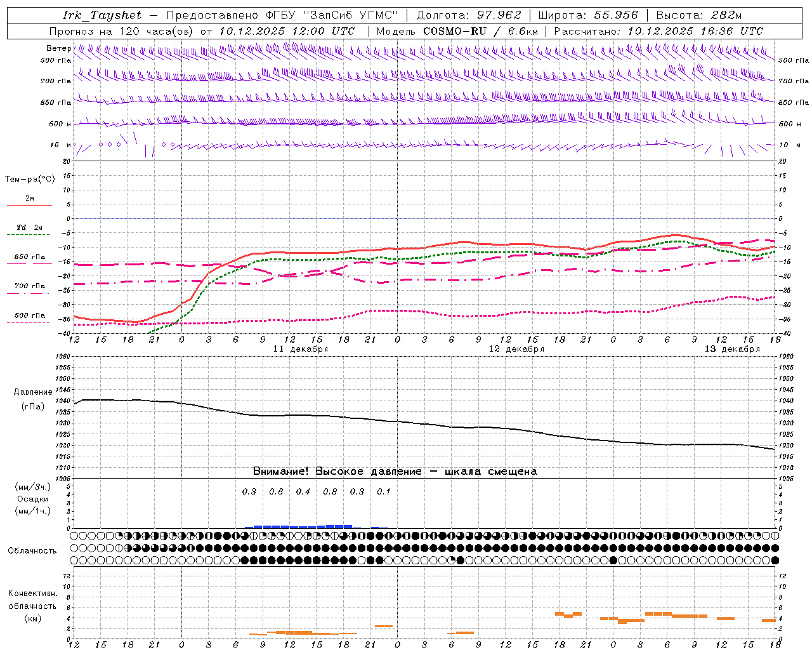The image size is (812, 650).
Task: Click the station title "Irk_Tayshet"
Action: (x=102, y=15)
